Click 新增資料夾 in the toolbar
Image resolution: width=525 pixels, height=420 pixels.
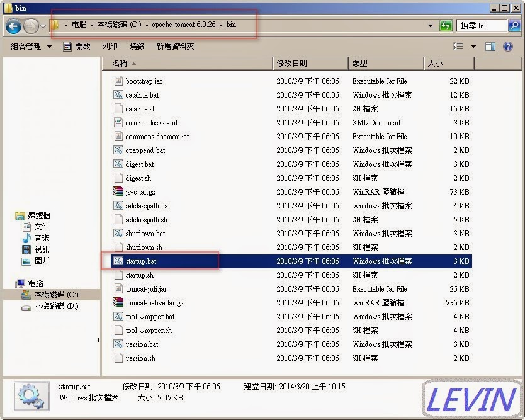(175, 46)
